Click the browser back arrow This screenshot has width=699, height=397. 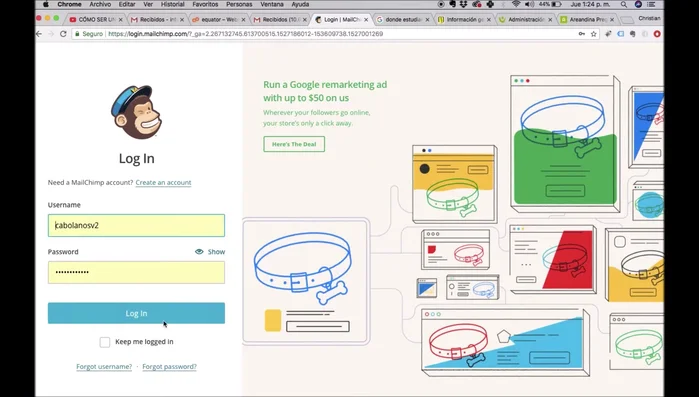39,34
